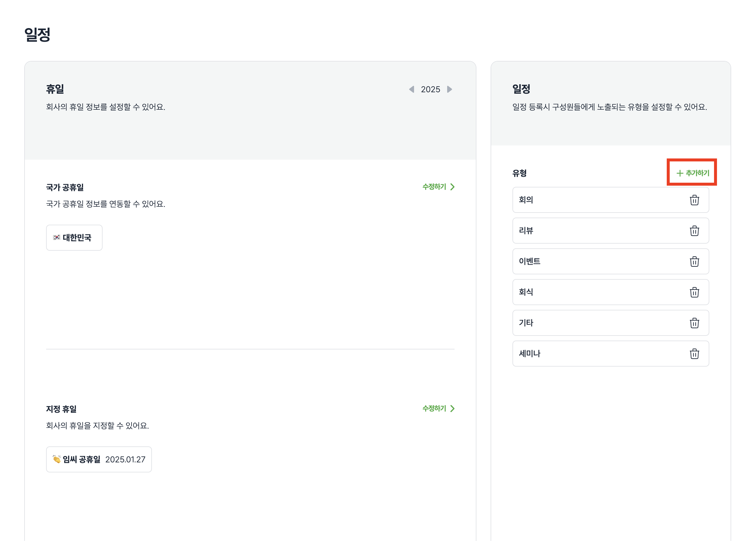756x541 pixels.
Task: Go to previous year before 2025
Action: (412, 89)
